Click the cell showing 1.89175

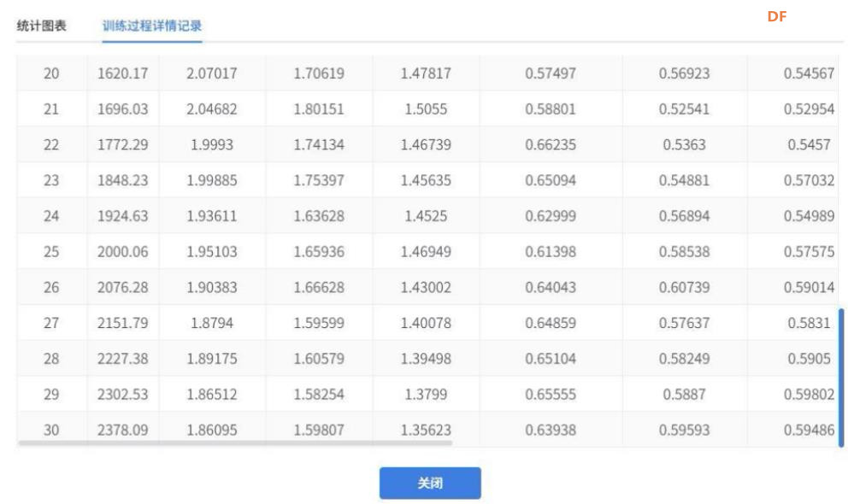[212, 358]
